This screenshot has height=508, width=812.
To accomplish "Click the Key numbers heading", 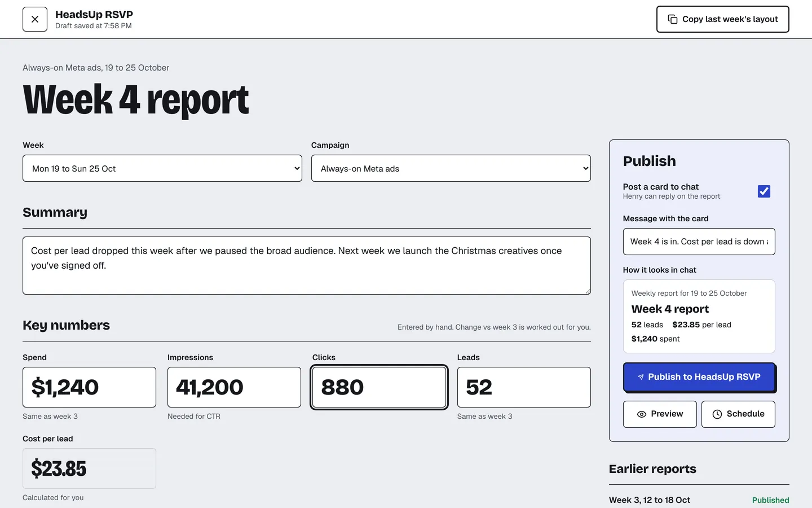I will 66,325.
